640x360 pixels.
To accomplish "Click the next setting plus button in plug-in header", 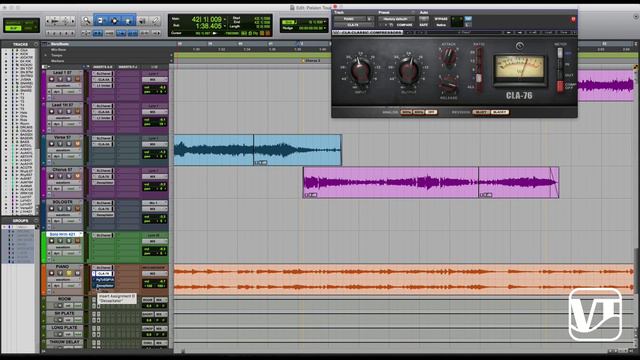I will point(386,24).
